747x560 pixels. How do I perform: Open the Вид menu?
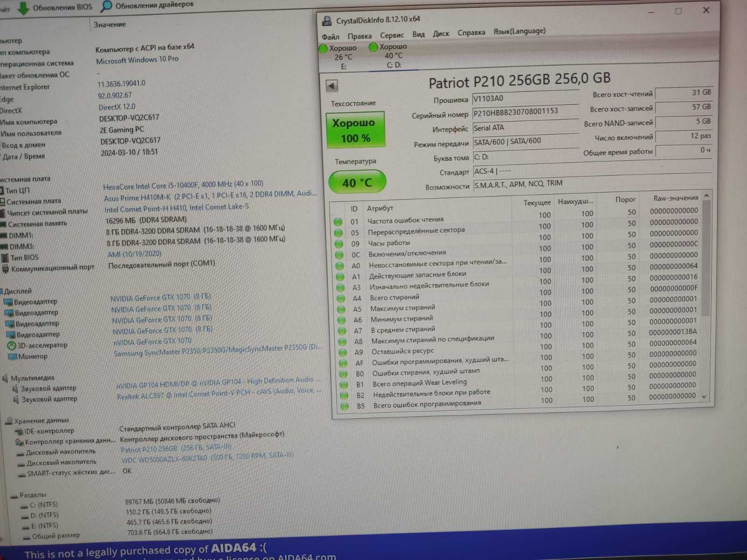[418, 34]
